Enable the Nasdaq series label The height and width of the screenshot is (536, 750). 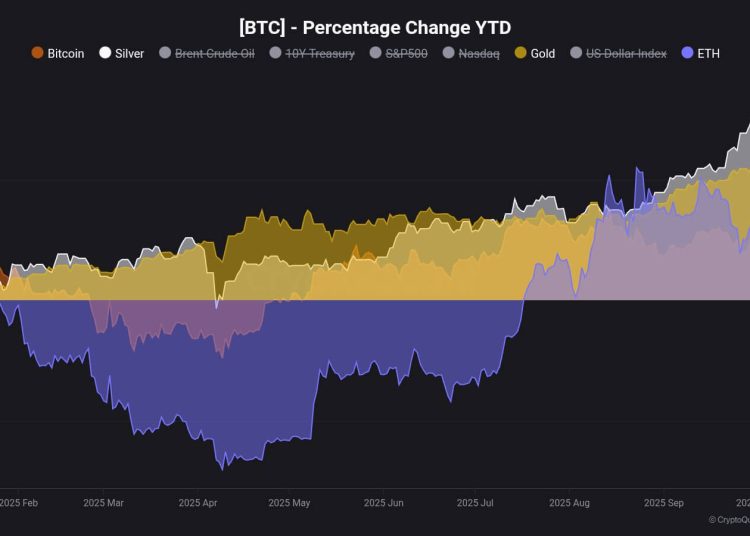point(478,53)
